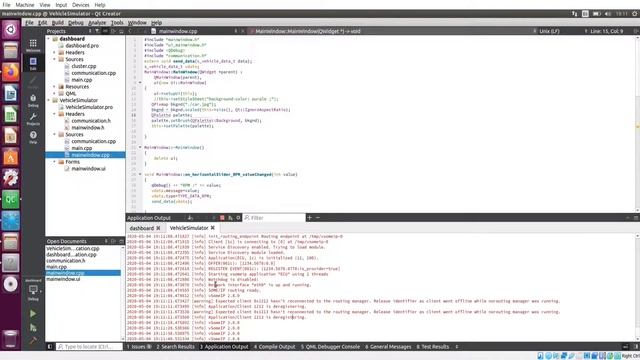Open the 2 Search Results pane
The image size is (640, 360).
(x=176, y=347)
